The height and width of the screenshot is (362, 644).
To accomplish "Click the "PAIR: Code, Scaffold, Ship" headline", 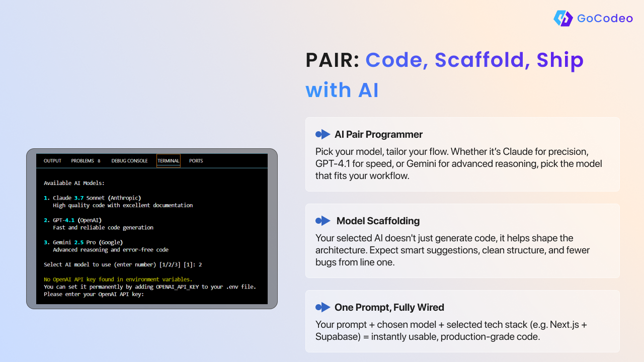I will pos(445,60).
